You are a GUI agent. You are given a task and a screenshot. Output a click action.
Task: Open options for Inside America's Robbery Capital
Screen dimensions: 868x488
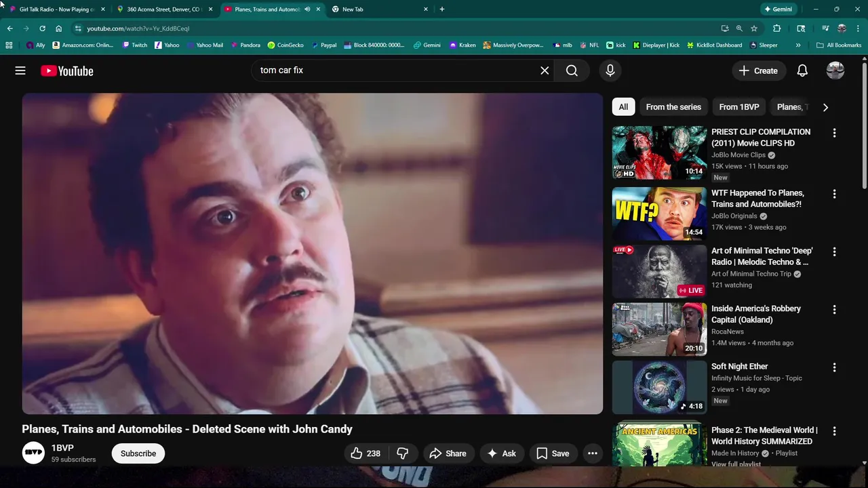pos(834,309)
